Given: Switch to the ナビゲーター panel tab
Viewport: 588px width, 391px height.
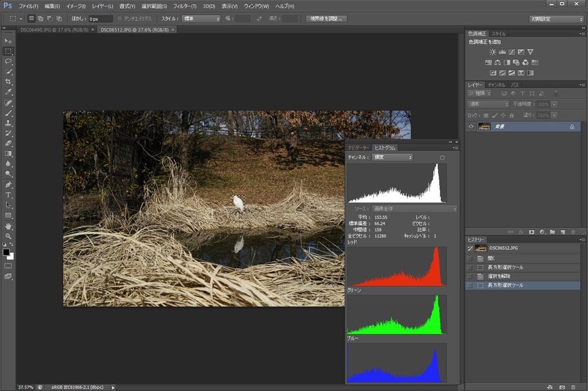Looking at the screenshot, I should (359, 148).
